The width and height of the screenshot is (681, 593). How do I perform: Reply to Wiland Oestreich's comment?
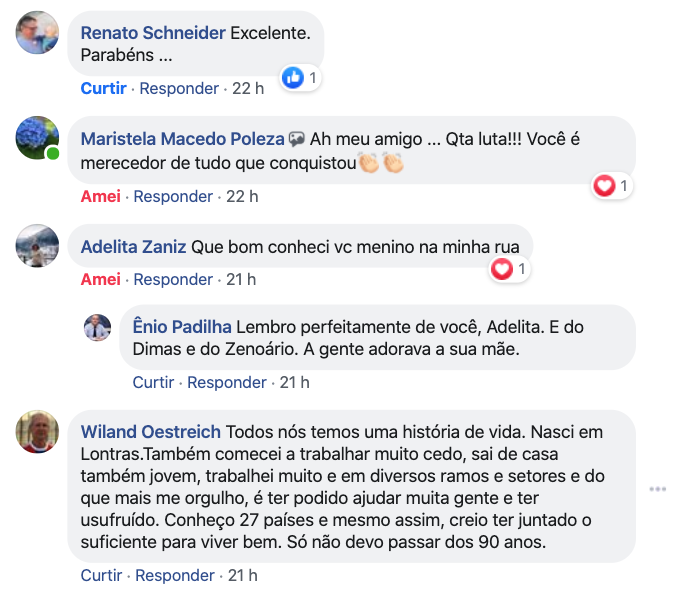coord(175,575)
